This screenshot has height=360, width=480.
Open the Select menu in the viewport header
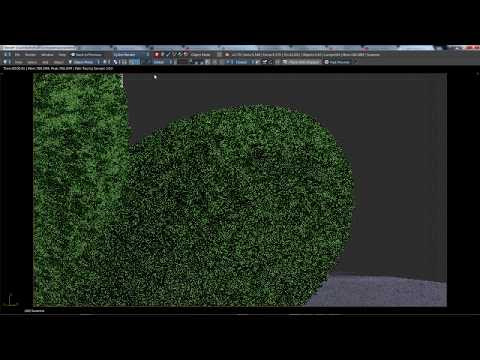[x=32, y=62]
